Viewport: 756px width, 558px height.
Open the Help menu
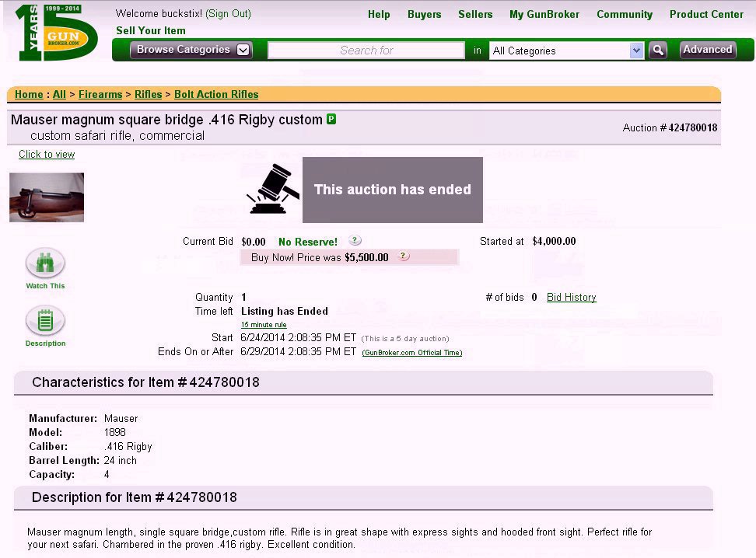(x=379, y=15)
